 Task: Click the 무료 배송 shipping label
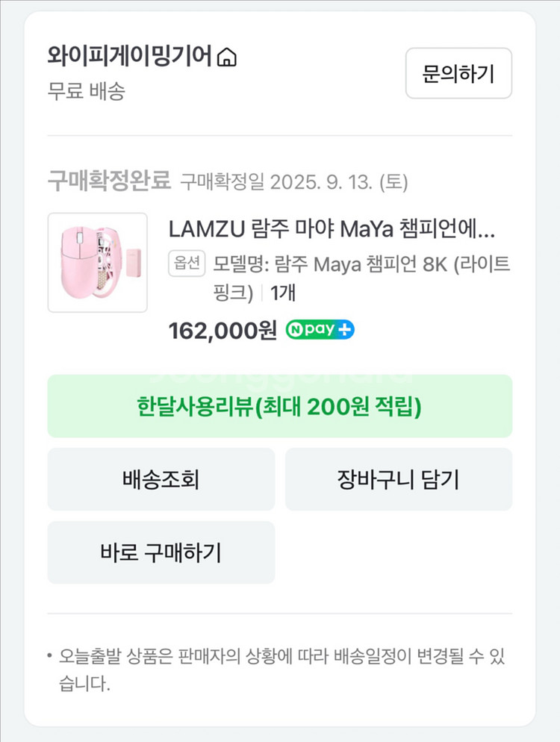click(x=87, y=92)
